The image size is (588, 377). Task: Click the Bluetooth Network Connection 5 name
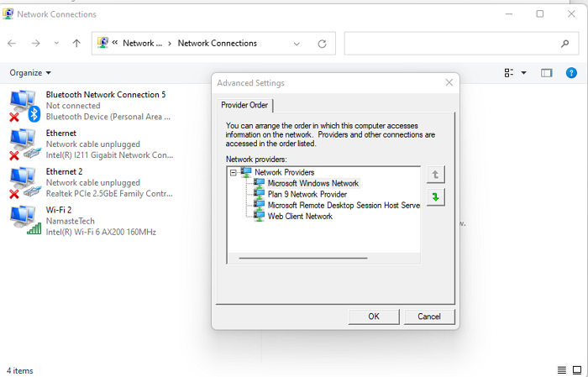point(106,95)
